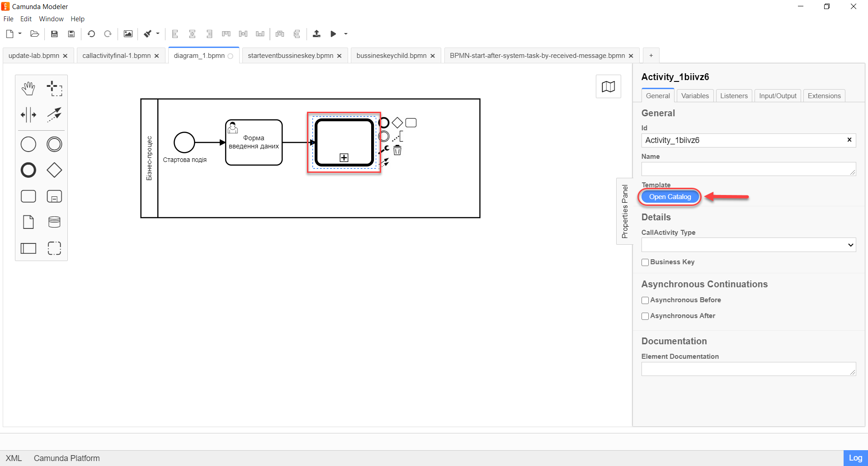Screen dimensions: 868x466
Task: Activate the create/remove space tool
Action: (x=28, y=114)
